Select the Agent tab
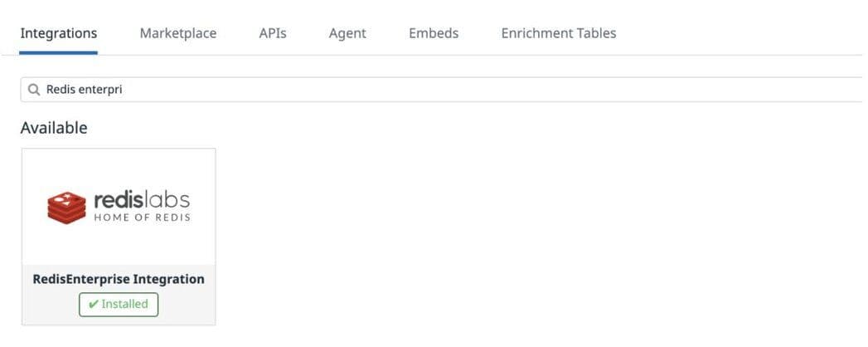868x347 pixels. tap(347, 33)
